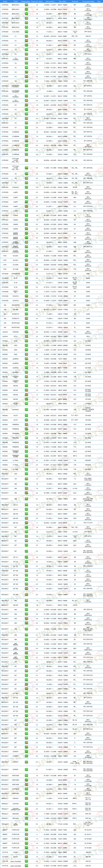Select the model cell '1007'

click(16, 474)
